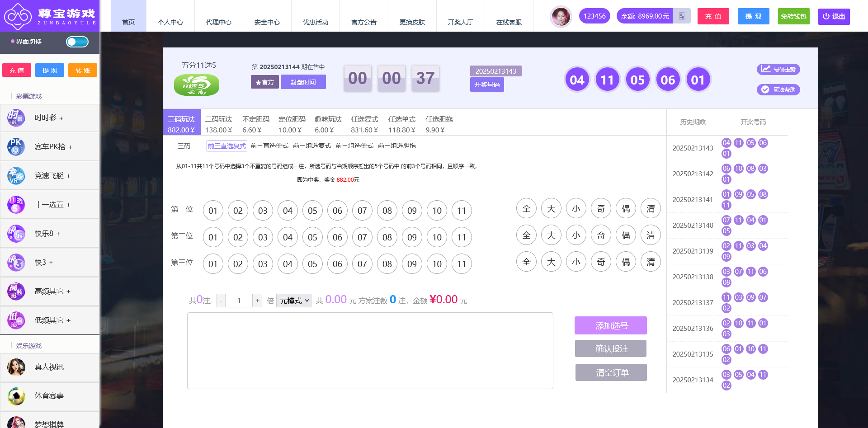Select number 05 in 第一位 row
868x428 pixels.
pos(312,211)
